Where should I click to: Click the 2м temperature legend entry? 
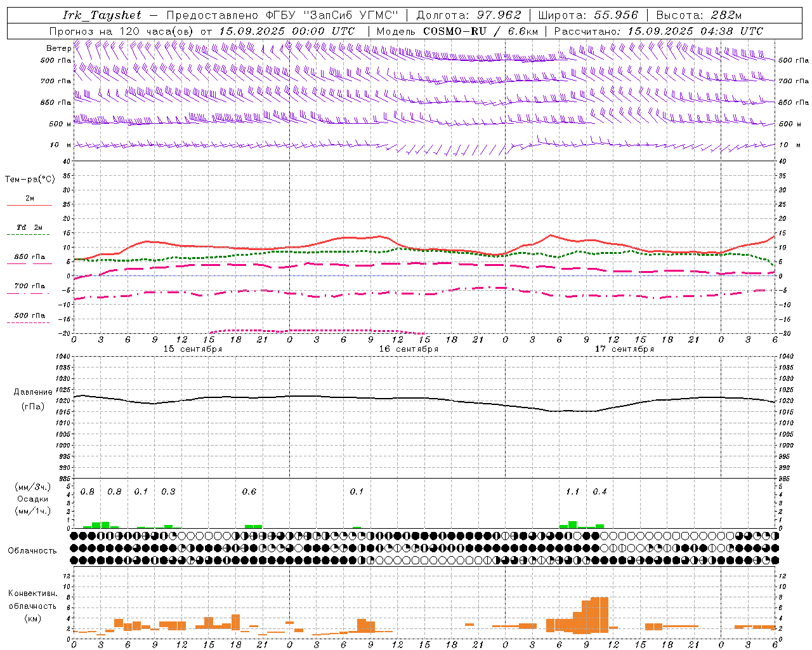[30, 198]
